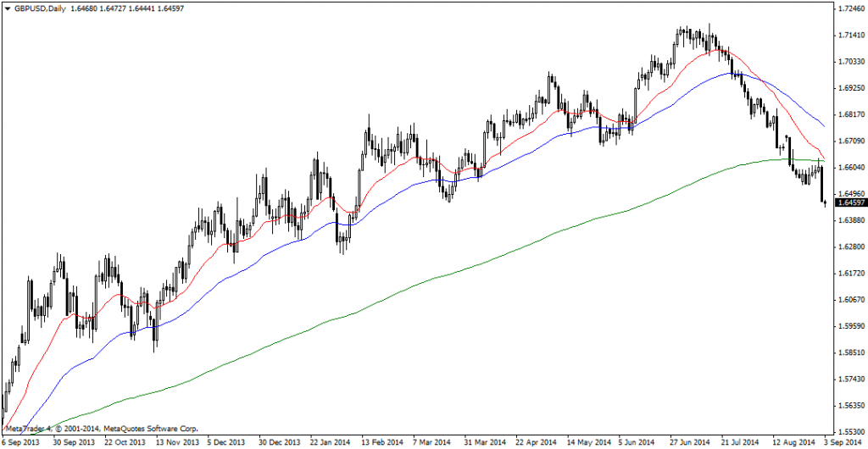Click the 1.72460 price scale label

pyautogui.click(x=850, y=8)
